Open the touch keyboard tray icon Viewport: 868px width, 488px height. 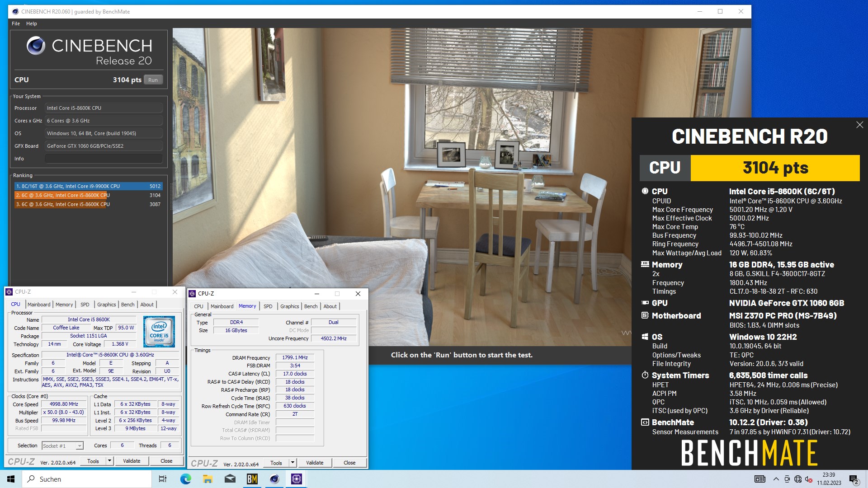(760, 479)
